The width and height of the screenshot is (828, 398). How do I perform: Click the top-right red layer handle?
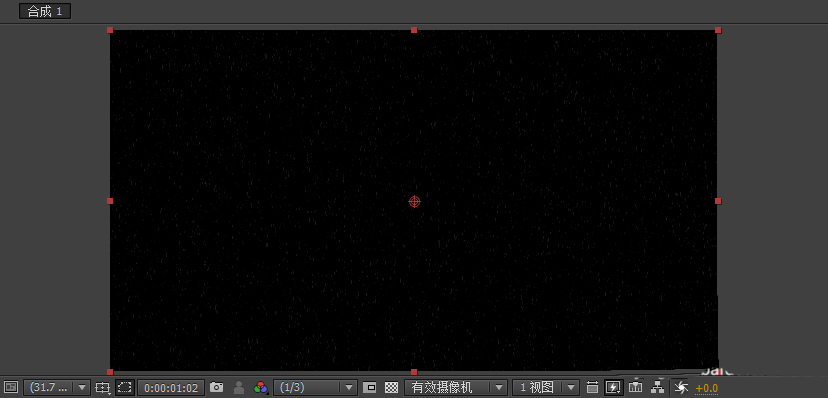coord(718,30)
